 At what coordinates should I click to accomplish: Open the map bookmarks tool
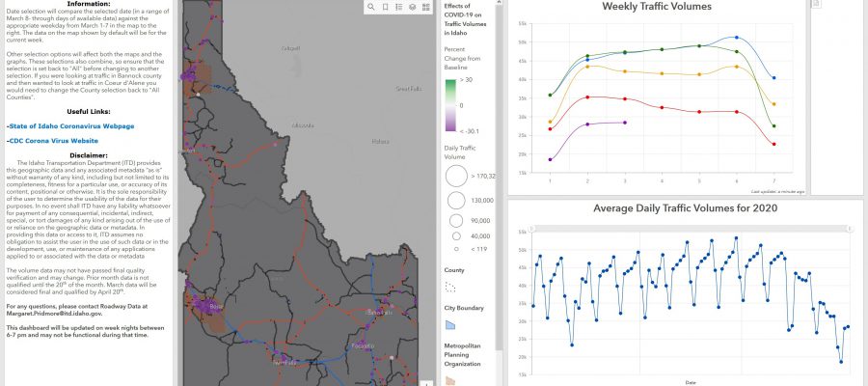pos(385,7)
